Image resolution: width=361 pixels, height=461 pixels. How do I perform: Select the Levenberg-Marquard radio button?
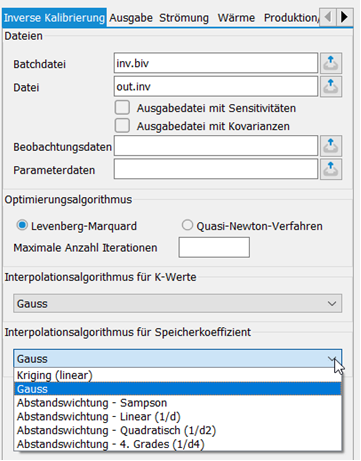click(22, 225)
